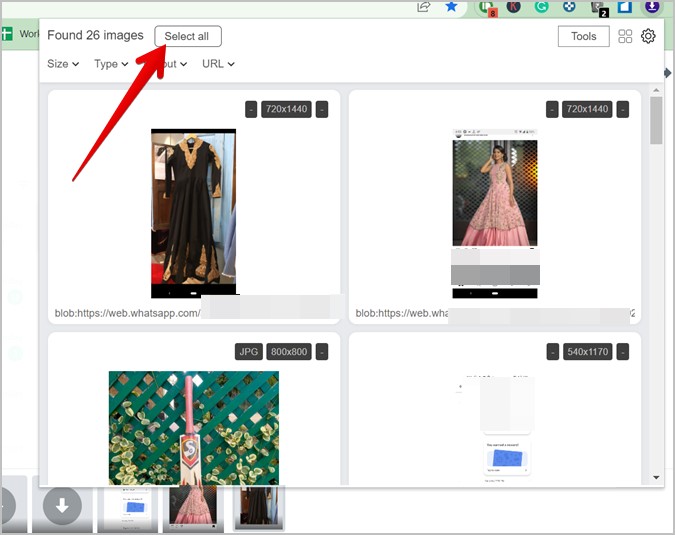
Task: Switch to grid layout view icon
Action: 625,36
